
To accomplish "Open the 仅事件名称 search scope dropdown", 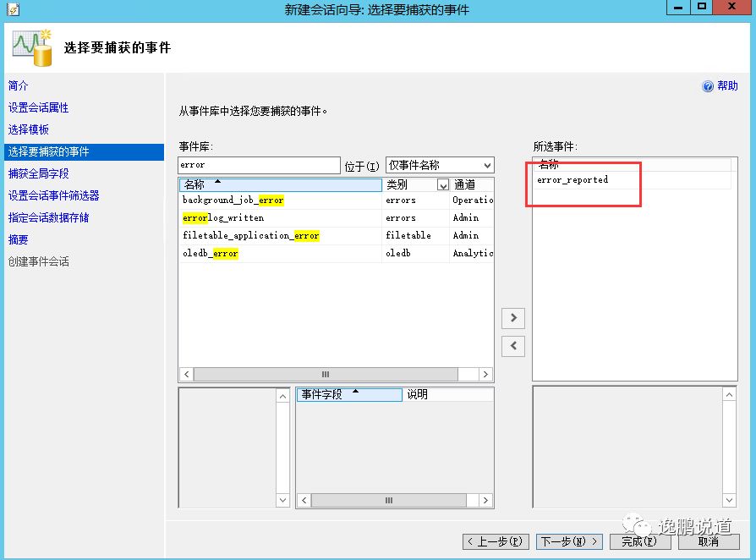I will tap(440, 166).
